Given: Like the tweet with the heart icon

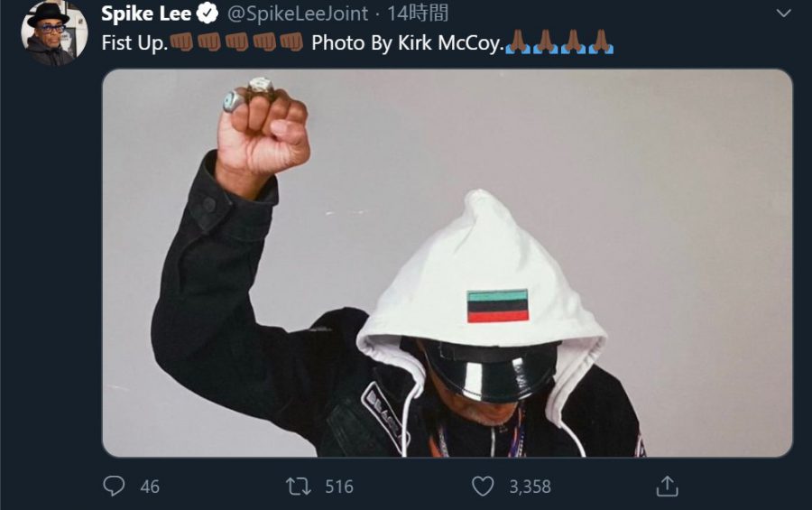Looking at the screenshot, I should pyautogui.click(x=483, y=487).
